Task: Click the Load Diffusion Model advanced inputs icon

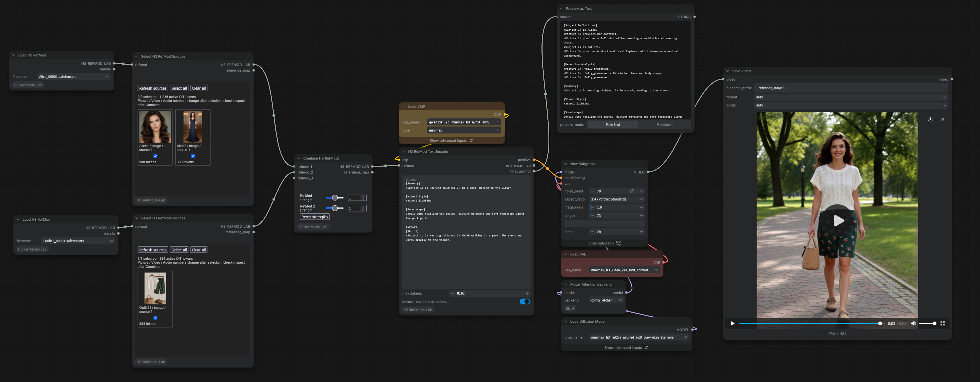Action: [x=646, y=348]
